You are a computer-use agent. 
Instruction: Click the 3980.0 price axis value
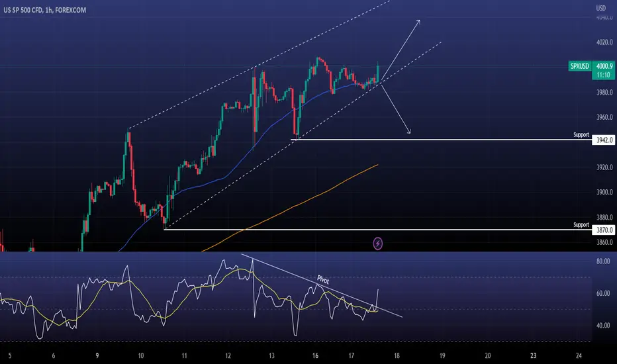pos(604,93)
